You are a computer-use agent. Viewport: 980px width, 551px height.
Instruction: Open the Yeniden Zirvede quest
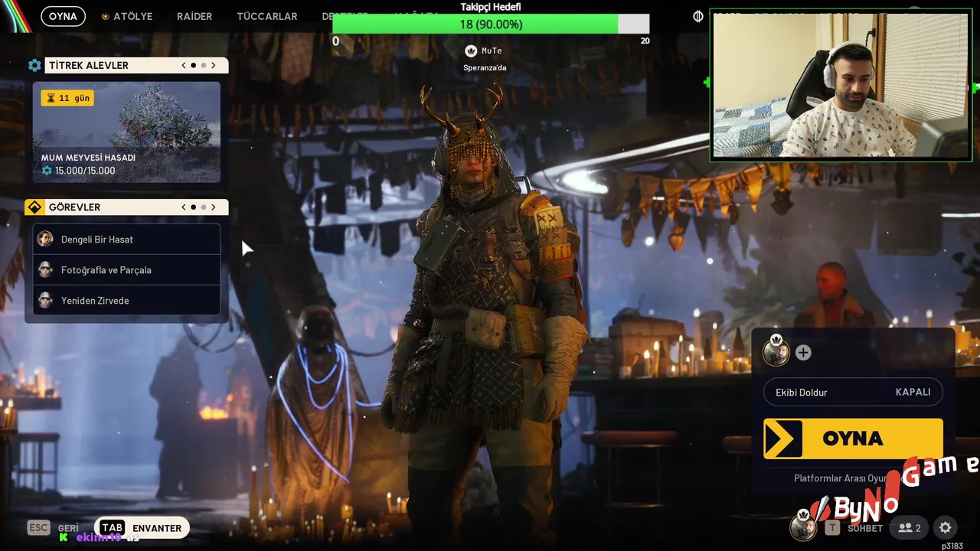pyautogui.click(x=126, y=301)
